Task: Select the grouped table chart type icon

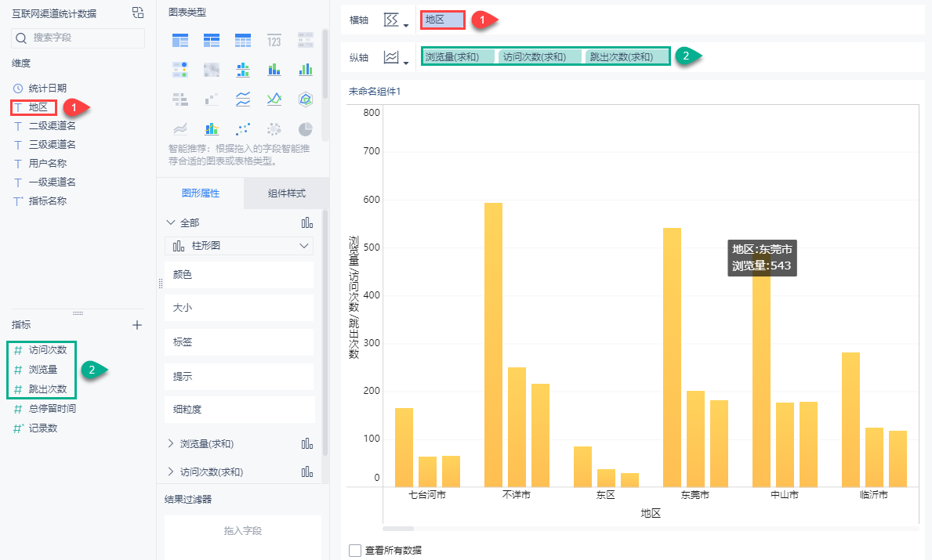Action: click(x=180, y=41)
